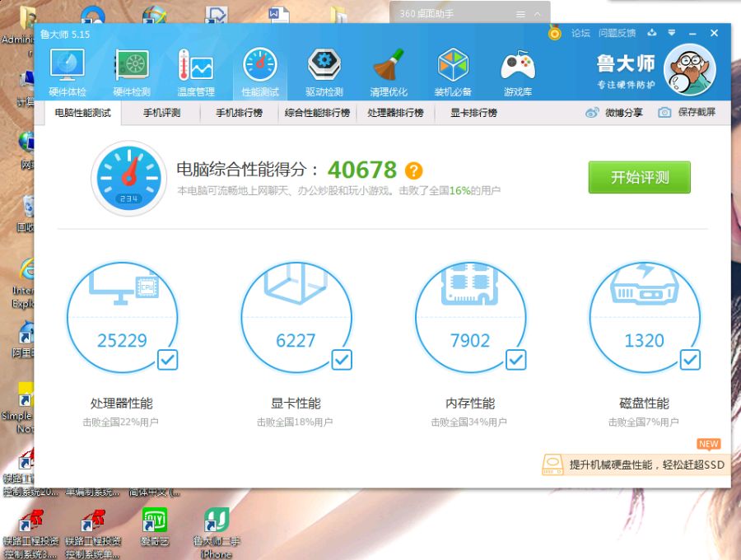Click the speedometer gauge icon
The height and width of the screenshot is (560, 741).
pos(128,178)
